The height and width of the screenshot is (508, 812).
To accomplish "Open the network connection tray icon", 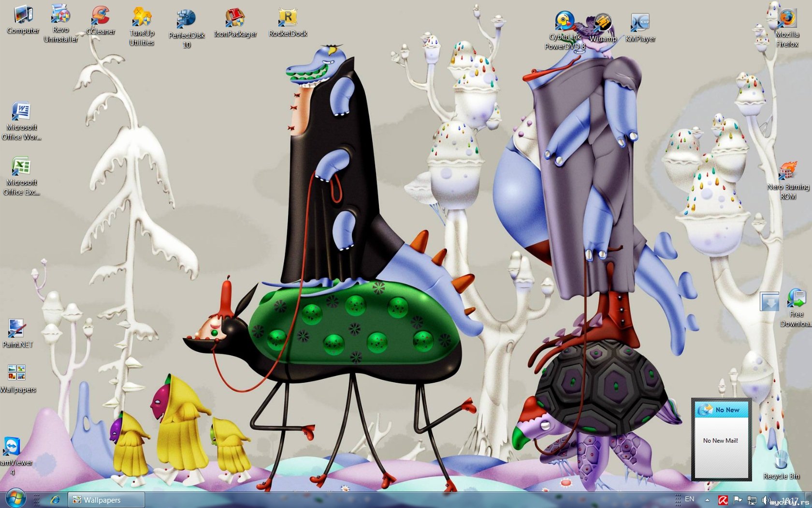I will (x=752, y=500).
